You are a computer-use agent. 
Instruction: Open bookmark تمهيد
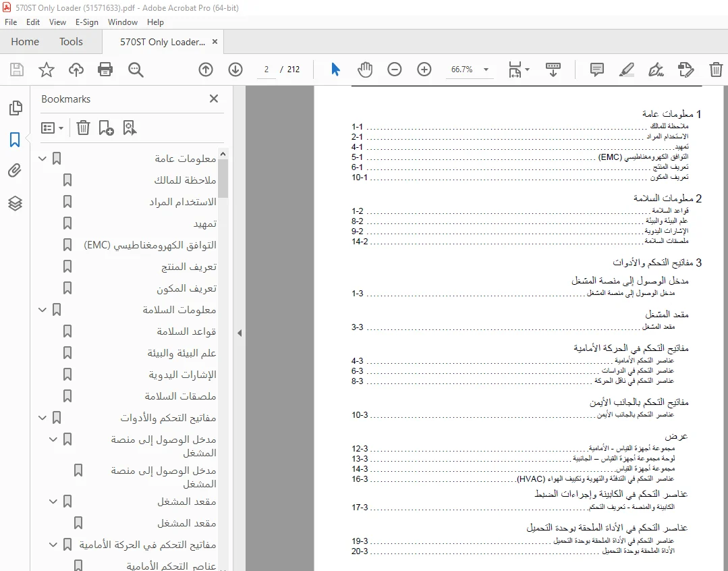click(204, 223)
